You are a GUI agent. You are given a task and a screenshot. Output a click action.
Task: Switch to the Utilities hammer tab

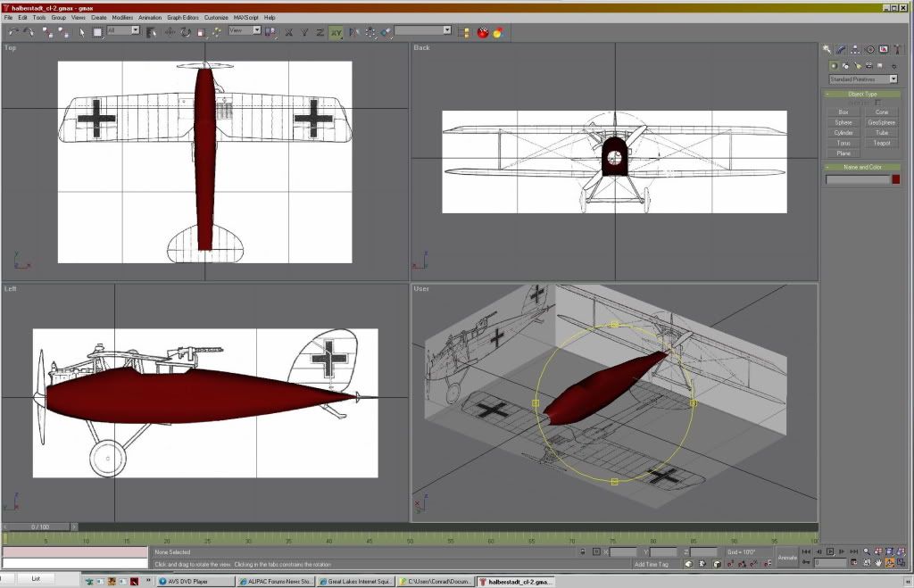898,50
